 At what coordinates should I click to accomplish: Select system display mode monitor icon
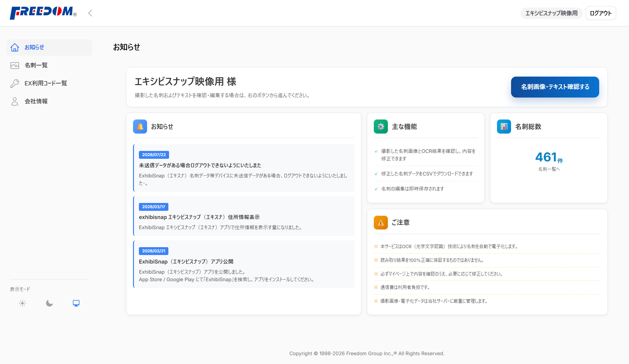point(76,303)
